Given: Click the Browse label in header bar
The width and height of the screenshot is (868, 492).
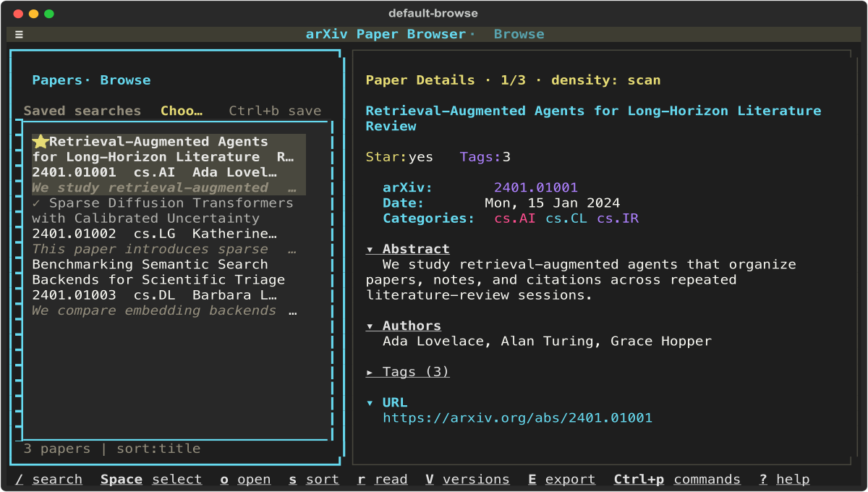Looking at the screenshot, I should tap(519, 34).
